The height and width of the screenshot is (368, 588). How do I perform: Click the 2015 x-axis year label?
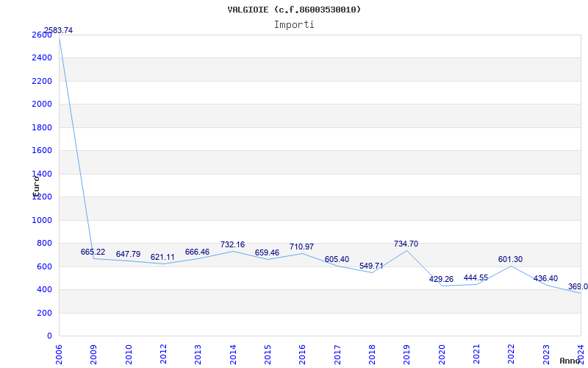pyautogui.click(x=268, y=354)
